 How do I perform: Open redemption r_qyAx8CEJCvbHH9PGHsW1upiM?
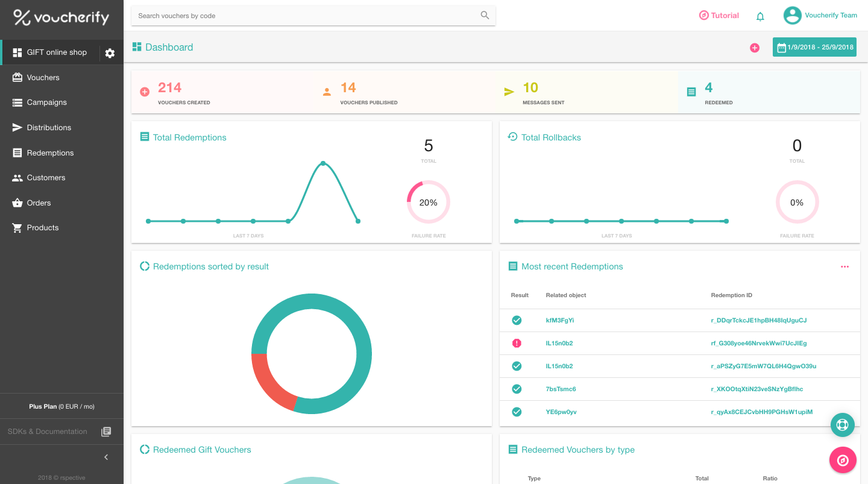pos(762,412)
